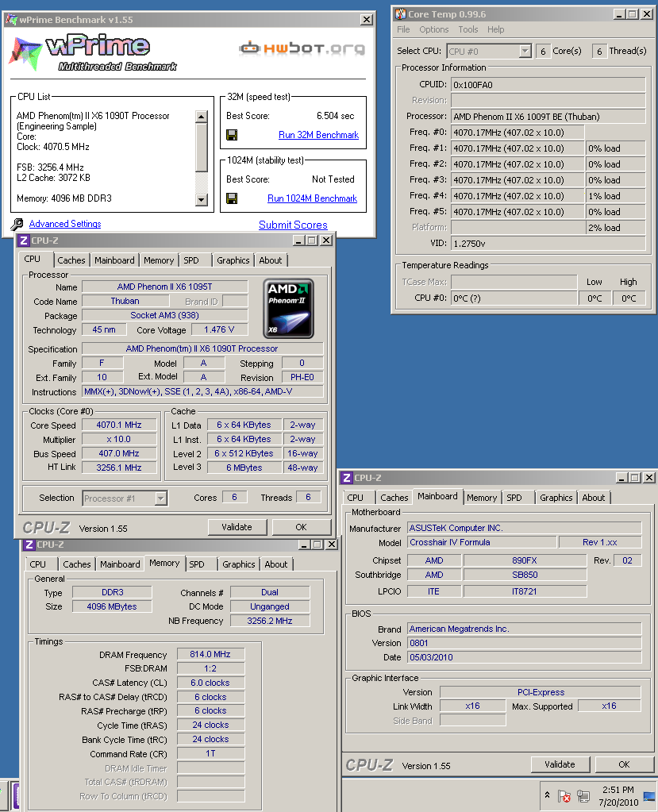The height and width of the screenshot is (812, 658).
Task: Click the Show Desktop button in taskbar corner
Action: 649,796
